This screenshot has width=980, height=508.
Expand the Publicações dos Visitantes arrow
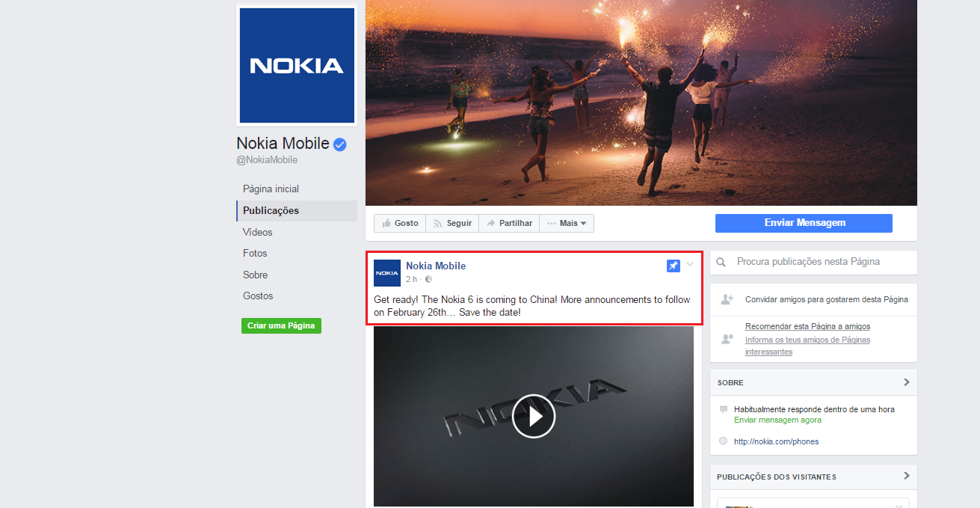click(906, 476)
